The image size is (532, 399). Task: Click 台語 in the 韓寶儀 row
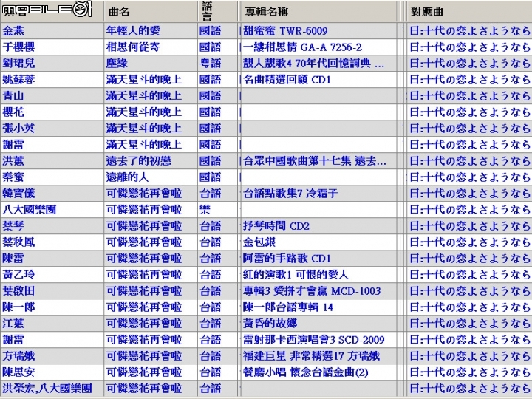point(211,194)
